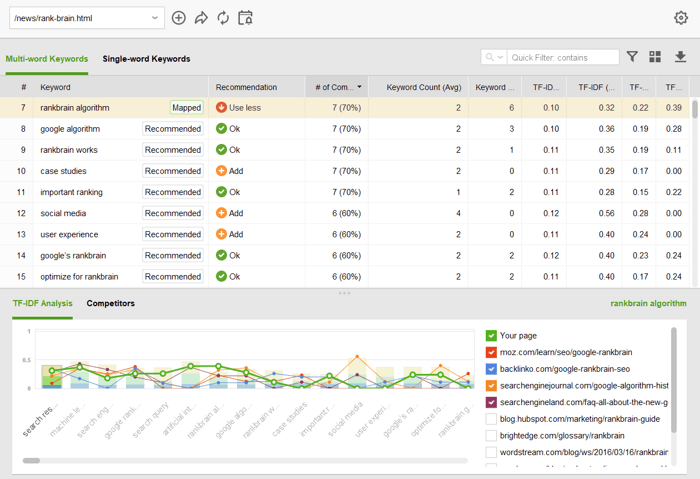Click the add page plus icon
The height and width of the screenshot is (479, 700).
point(179,18)
